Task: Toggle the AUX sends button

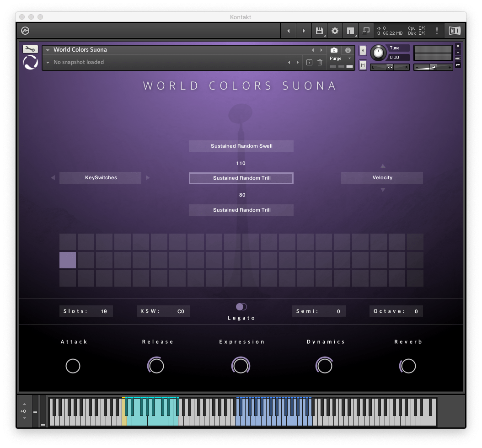Action: coord(458,59)
